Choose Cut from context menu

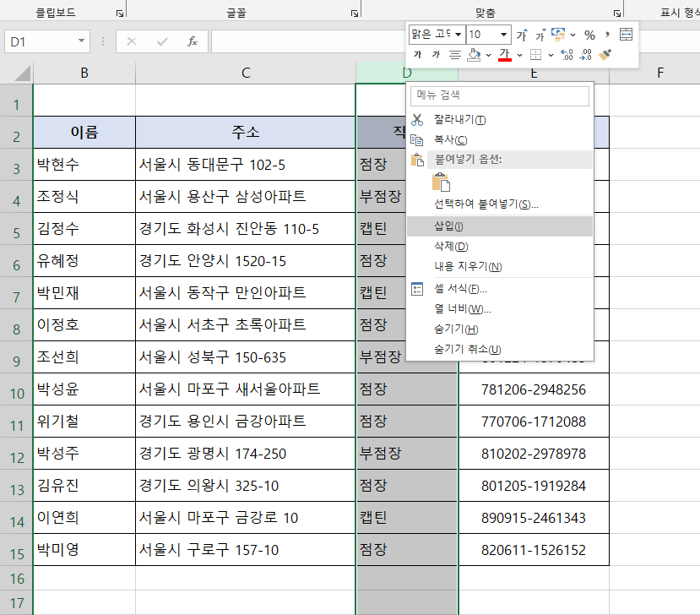(500, 120)
